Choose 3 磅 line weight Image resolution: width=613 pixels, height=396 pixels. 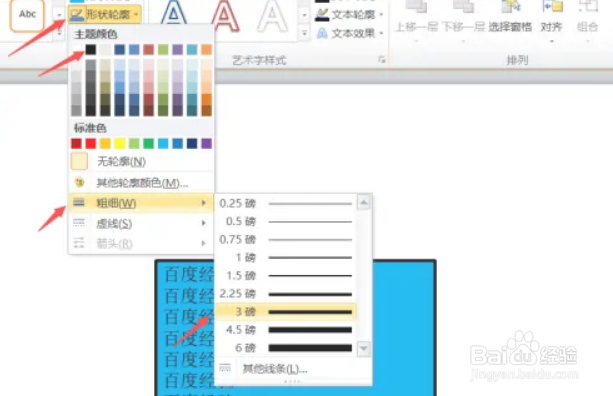286,312
